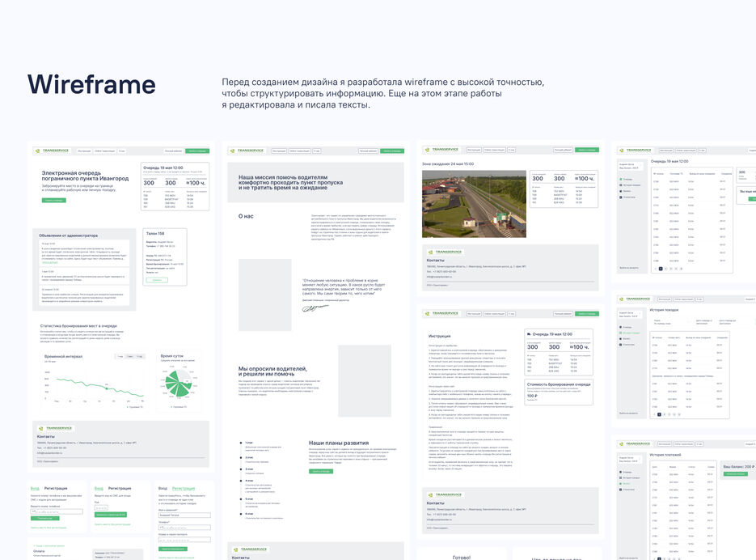The width and height of the screenshot is (756, 560).
Task: Click the Transservice logo in the waiting zone page footer
Action: tap(445, 252)
